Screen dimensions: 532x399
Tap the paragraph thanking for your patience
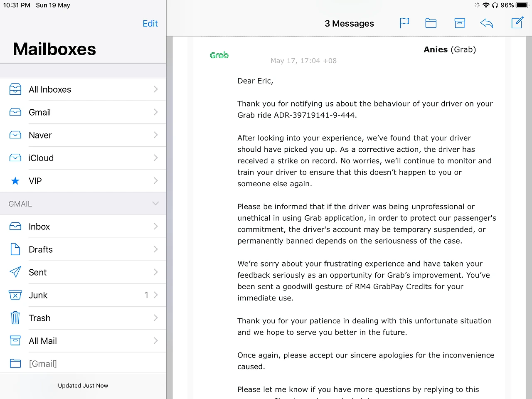click(x=365, y=327)
